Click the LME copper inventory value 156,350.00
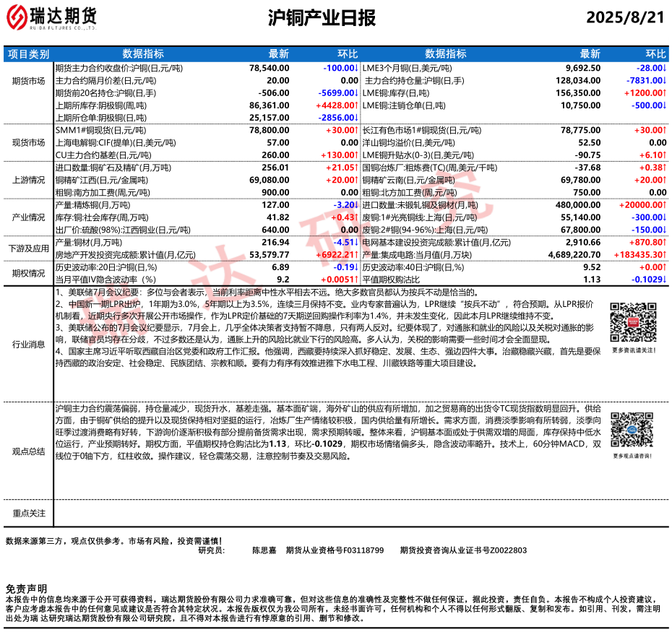 580,92
